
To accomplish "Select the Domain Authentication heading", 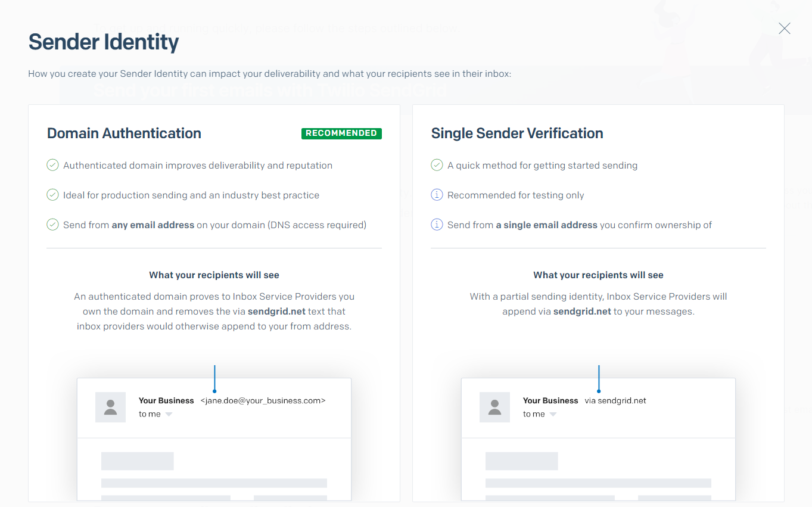I will [x=124, y=133].
